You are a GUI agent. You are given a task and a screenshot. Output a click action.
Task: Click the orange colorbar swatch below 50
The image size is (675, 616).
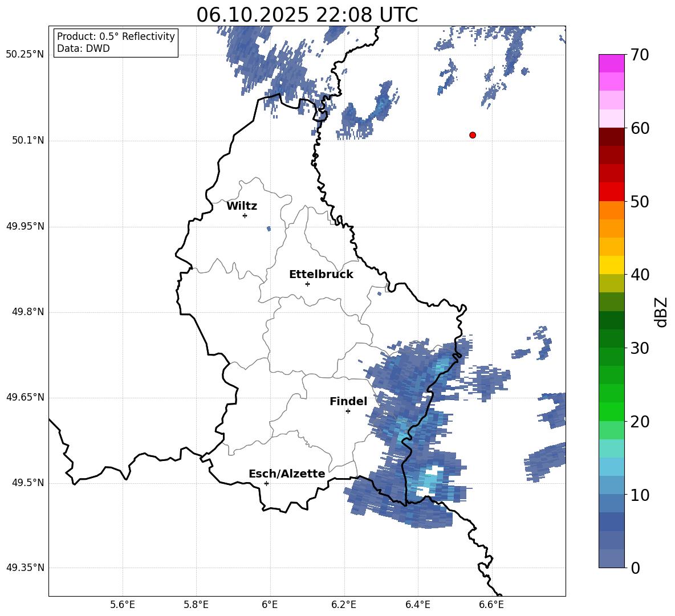point(611,210)
